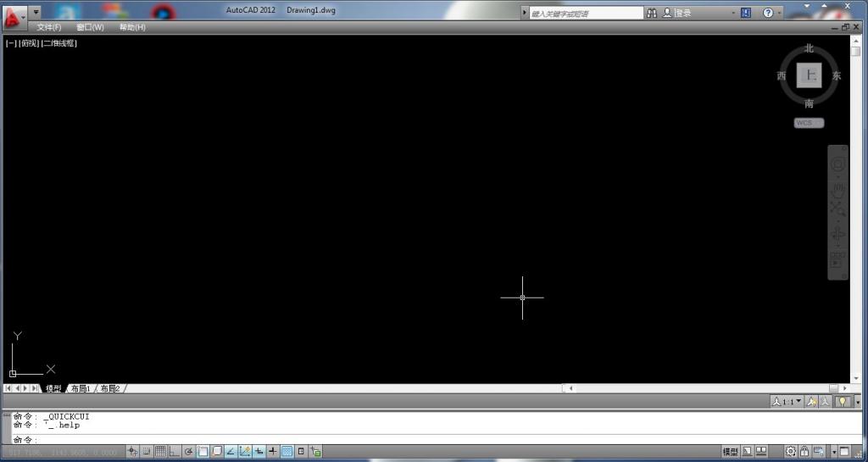Toggle the yellow light bulb isolate icon
This screenshot has height=462, width=868.
click(842, 402)
